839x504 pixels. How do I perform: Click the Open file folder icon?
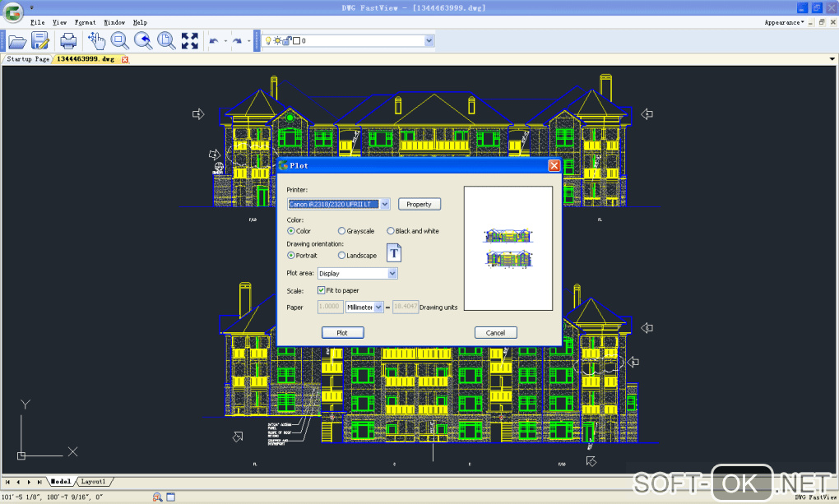(x=17, y=41)
